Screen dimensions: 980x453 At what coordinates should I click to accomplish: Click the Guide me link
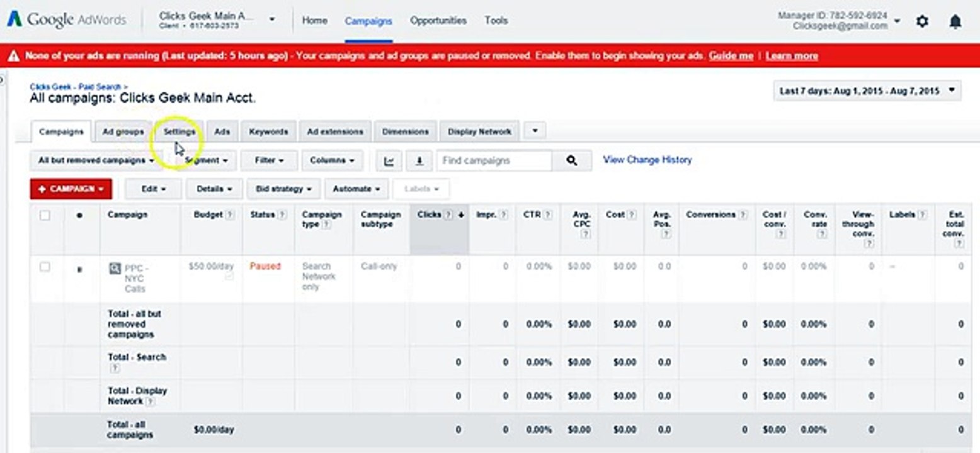731,56
